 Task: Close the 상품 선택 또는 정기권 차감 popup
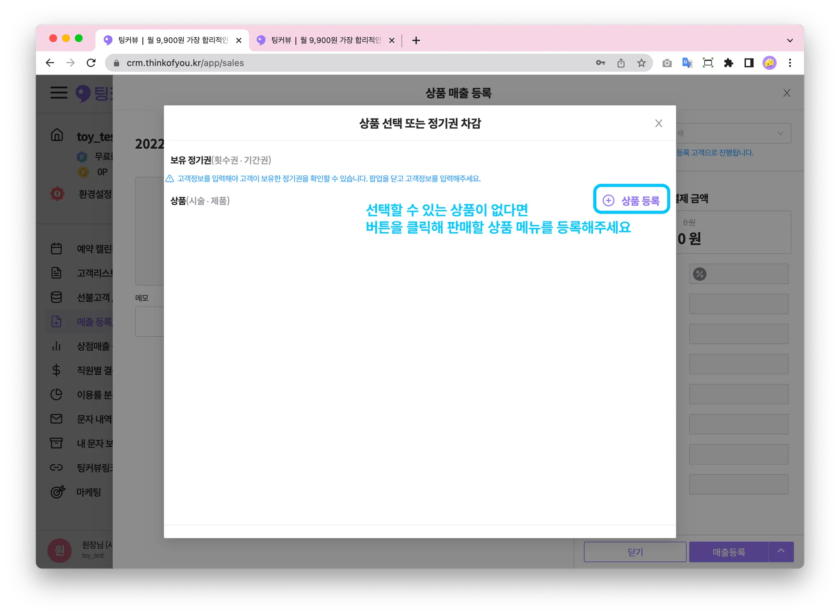(x=658, y=123)
